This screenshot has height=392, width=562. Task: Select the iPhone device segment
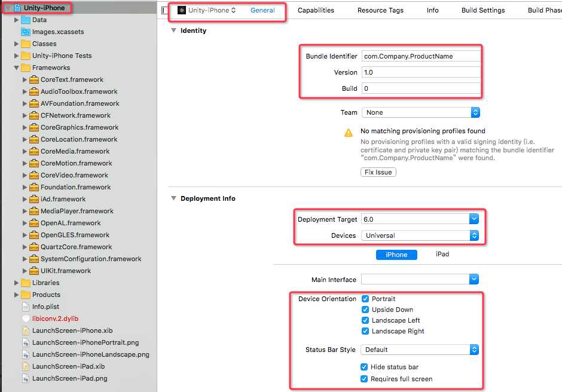[396, 255]
